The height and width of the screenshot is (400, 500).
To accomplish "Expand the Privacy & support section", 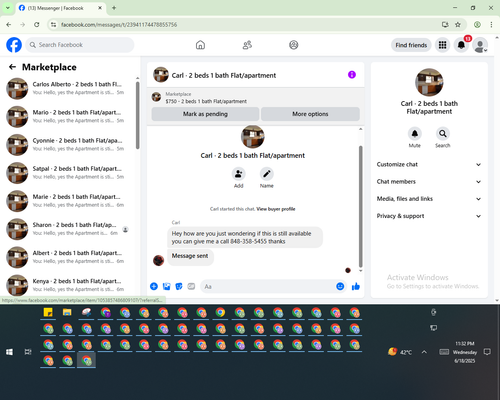I will coord(429,216).
